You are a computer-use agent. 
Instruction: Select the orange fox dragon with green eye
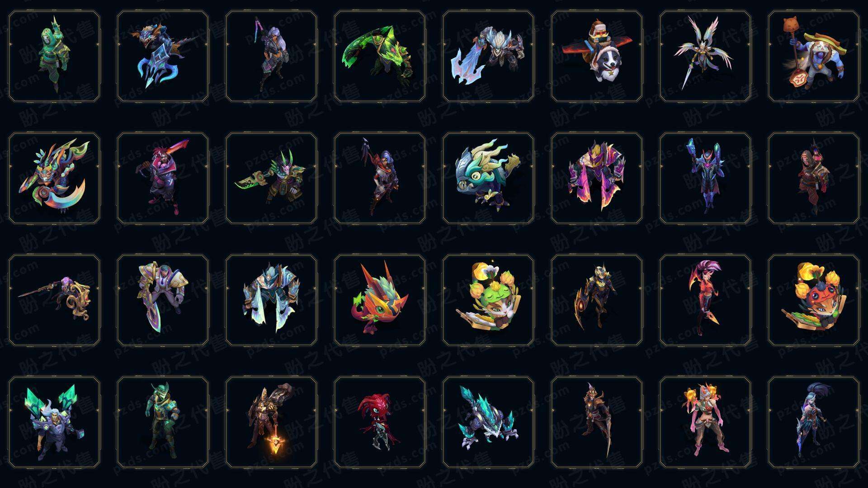tap(380, 300)
